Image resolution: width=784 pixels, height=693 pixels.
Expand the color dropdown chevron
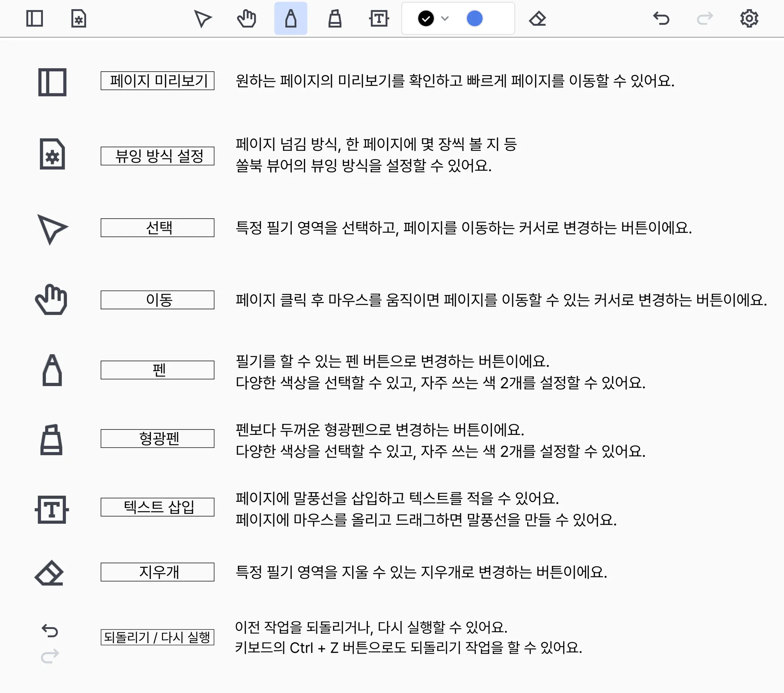445,18
